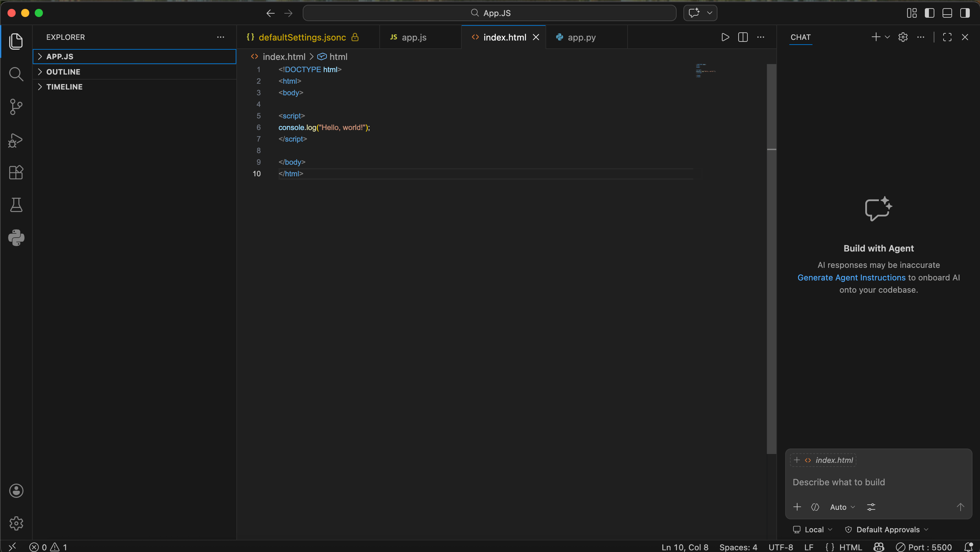Open chat settings gear icon
Viewport: 980px width, 552px height.
(903, 37)
